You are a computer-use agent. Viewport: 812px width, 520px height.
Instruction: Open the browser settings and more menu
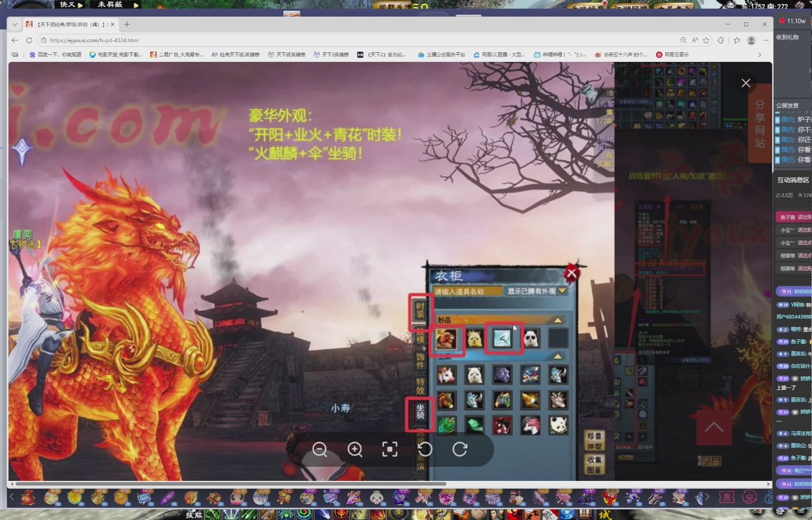pyautogui.click(x=766, y=40)
